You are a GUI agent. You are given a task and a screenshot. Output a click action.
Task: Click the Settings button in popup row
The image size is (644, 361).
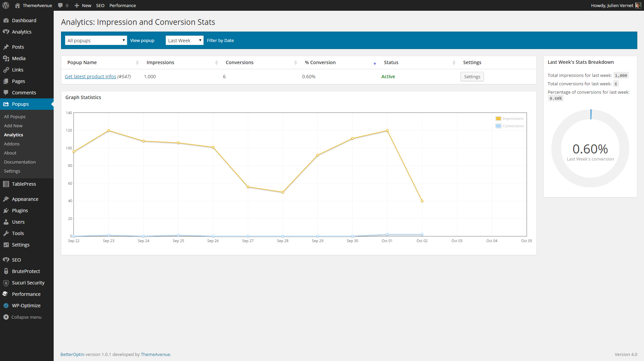pos(472,77)
